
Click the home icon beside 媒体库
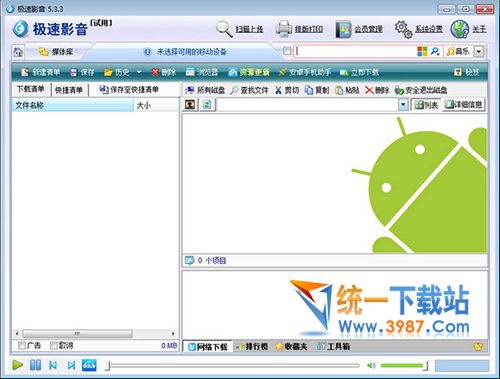click(18, 52)
